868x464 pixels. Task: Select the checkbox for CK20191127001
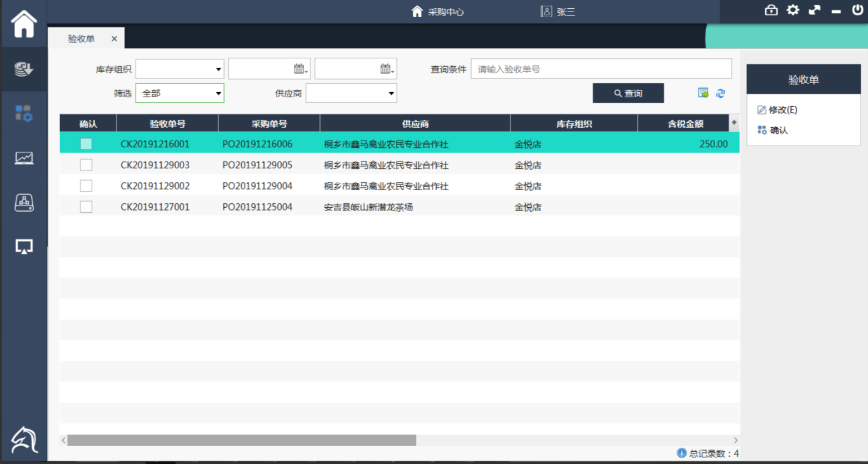[x=86, y=207]
